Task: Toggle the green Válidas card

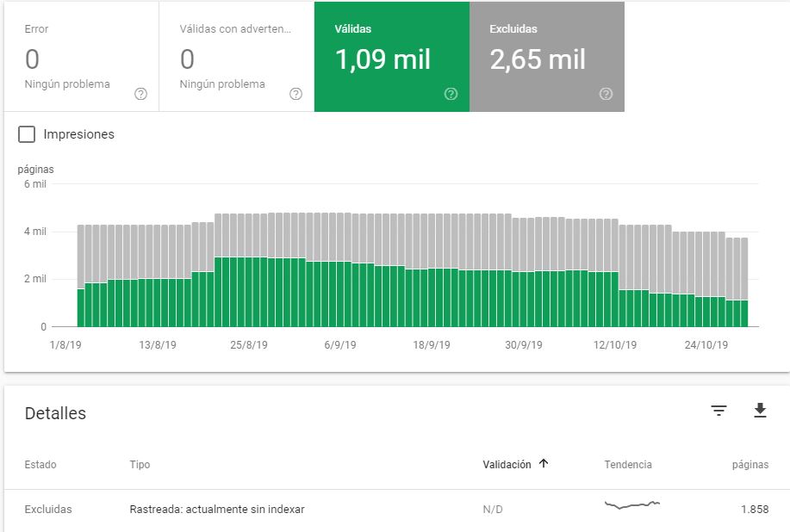Action: (392, 56)
